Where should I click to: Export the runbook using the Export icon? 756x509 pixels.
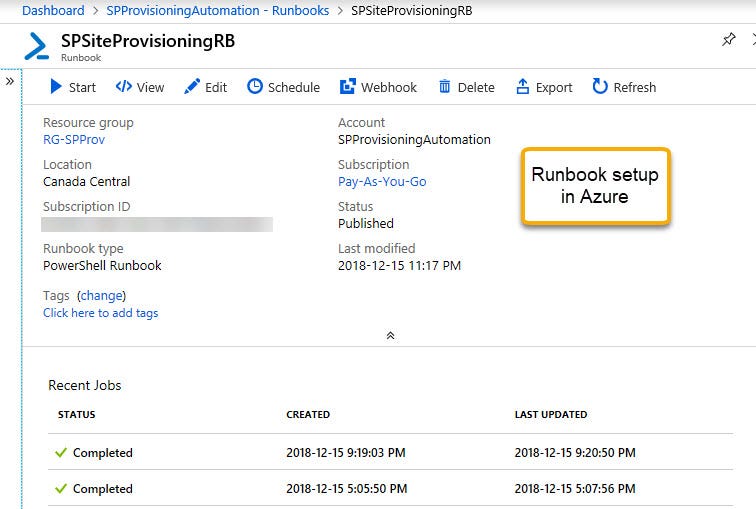click(523, 87)
